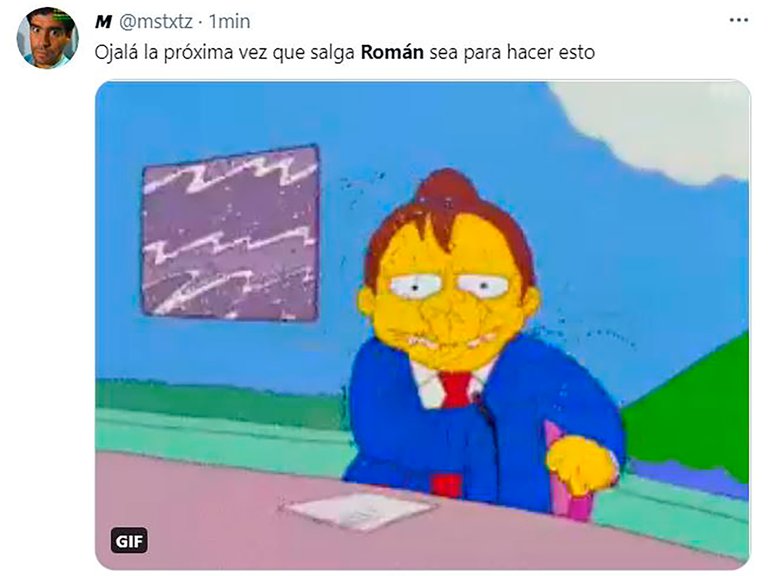Click the purple static screen inside the GIF
Screen dimensions: 768x576
(230, 234)
